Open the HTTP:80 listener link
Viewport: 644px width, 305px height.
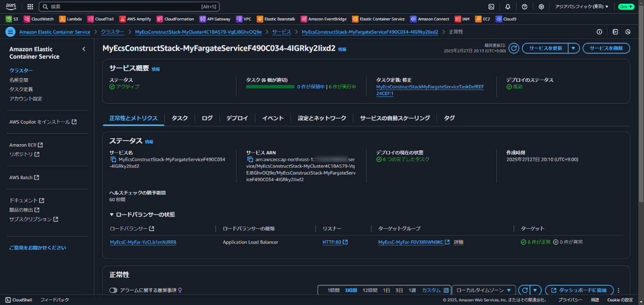(335, 242)
